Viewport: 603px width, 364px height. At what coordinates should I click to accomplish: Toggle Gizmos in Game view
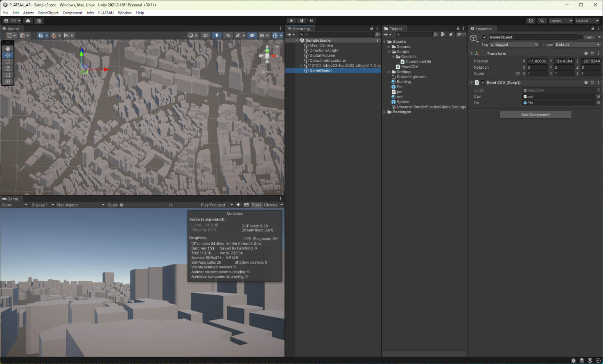tap(271, 205)
